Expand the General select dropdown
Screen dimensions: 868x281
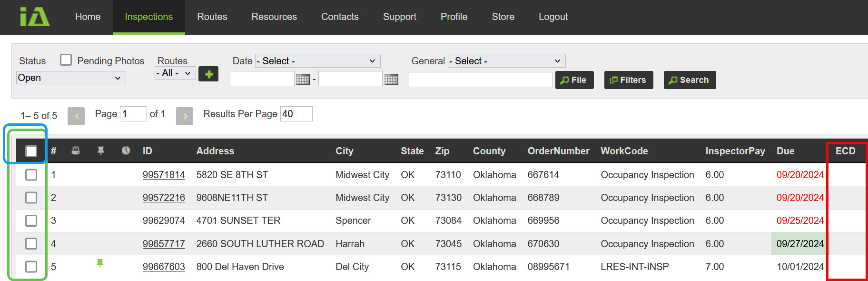tap(506, 61)
